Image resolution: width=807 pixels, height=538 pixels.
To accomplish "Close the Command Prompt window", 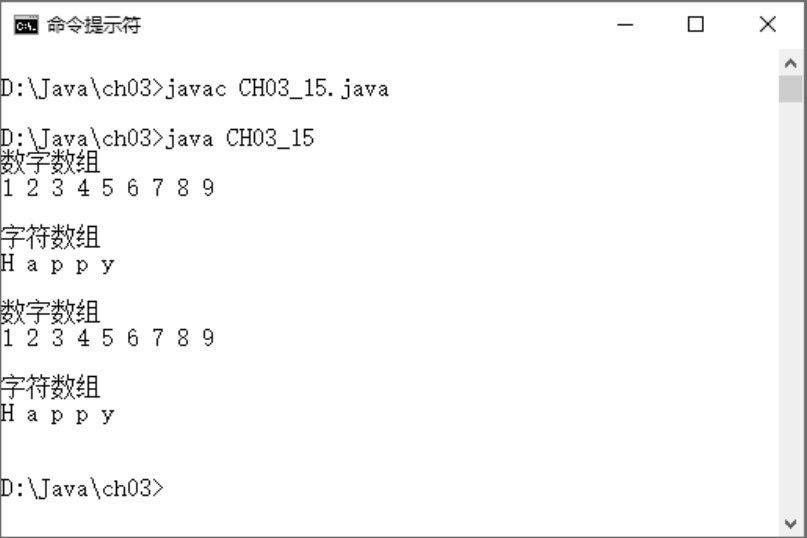I will point(767,24).
